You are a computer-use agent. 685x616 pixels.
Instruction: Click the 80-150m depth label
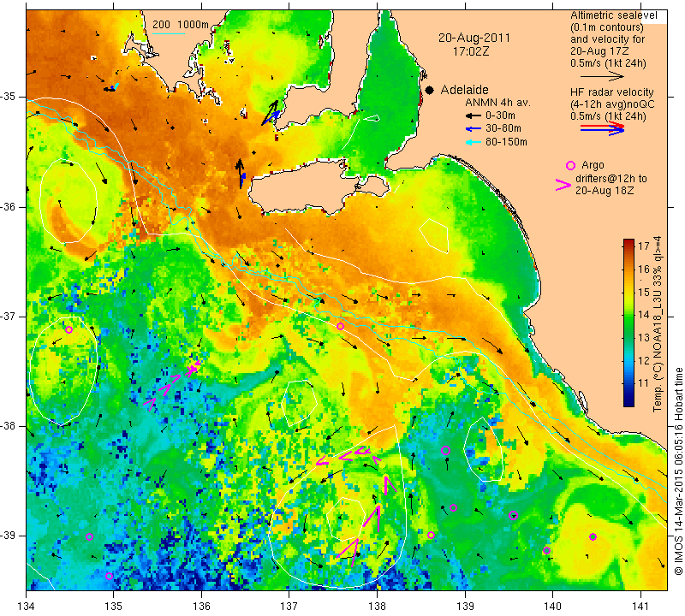506,142
